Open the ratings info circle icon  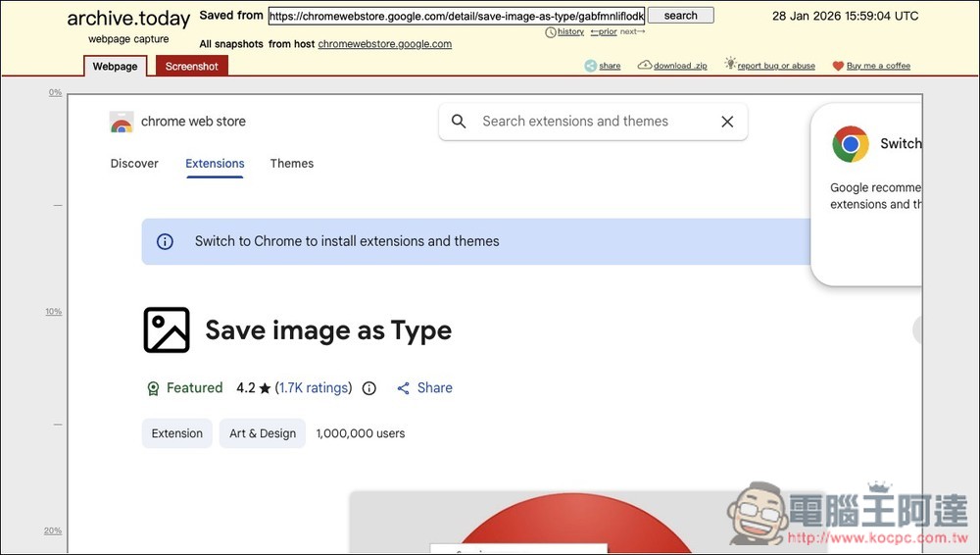369,388
